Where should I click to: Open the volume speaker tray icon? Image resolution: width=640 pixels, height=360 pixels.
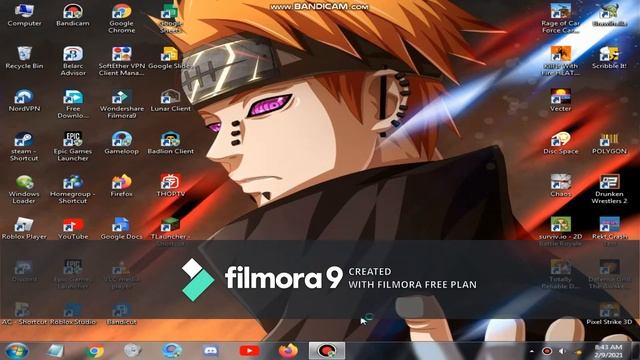(562, 351)
